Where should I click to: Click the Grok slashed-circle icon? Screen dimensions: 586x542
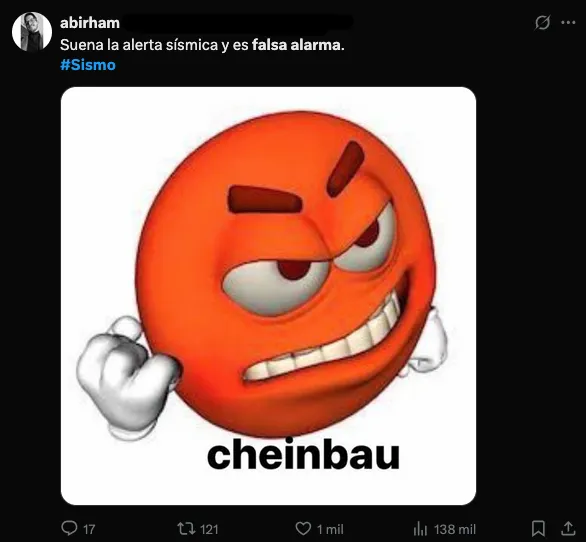pyautogui.click(x=542, y=23)
